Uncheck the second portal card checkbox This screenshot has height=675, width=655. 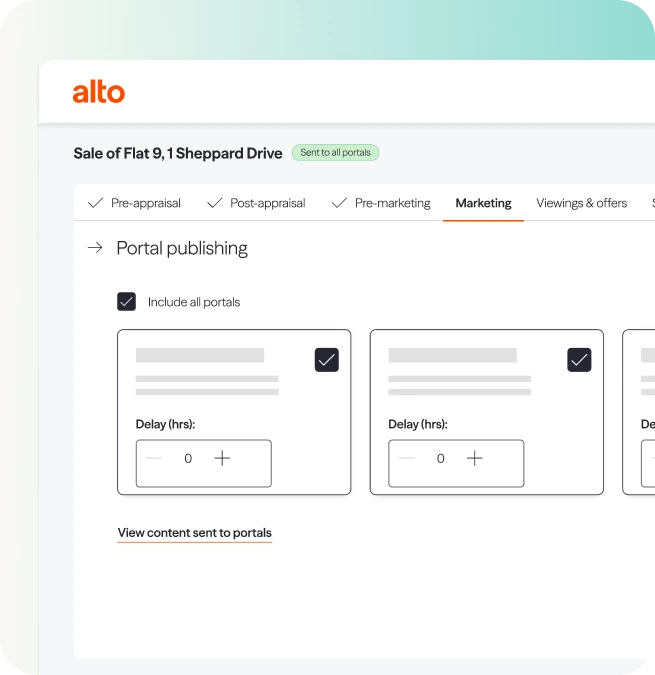(579, 360)
